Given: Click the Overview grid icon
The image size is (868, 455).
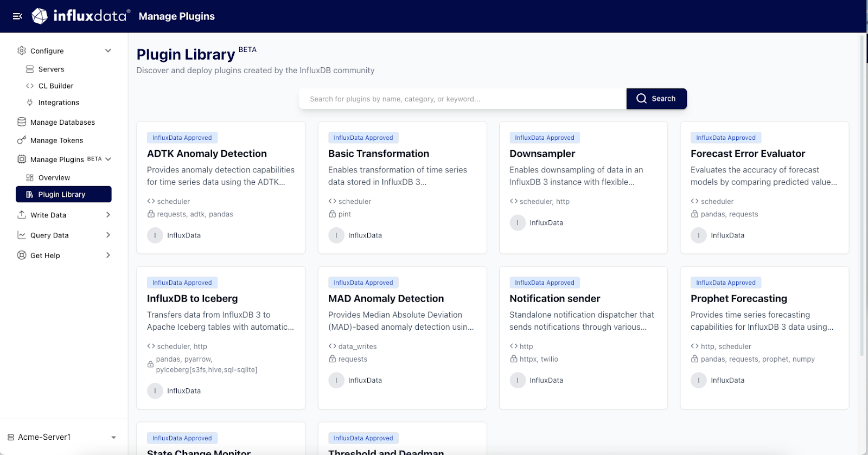Looking at the screenshot, I should (30, 178).
